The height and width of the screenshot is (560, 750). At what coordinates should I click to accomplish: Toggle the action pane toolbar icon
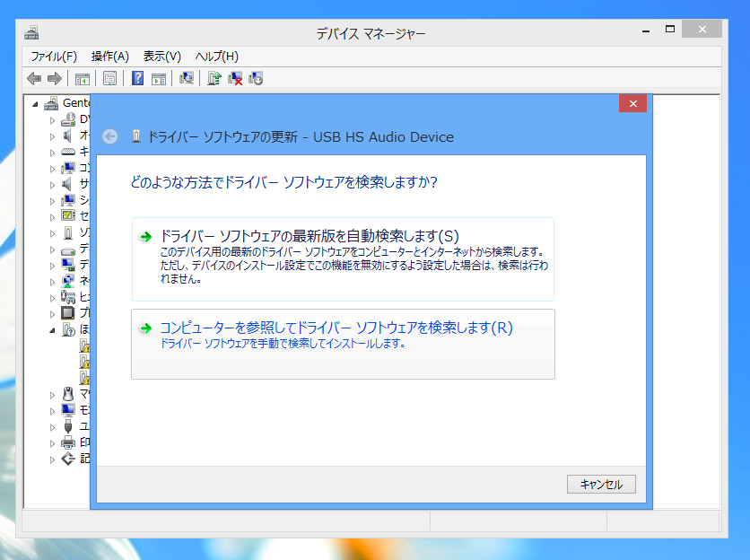coord(158,78)
